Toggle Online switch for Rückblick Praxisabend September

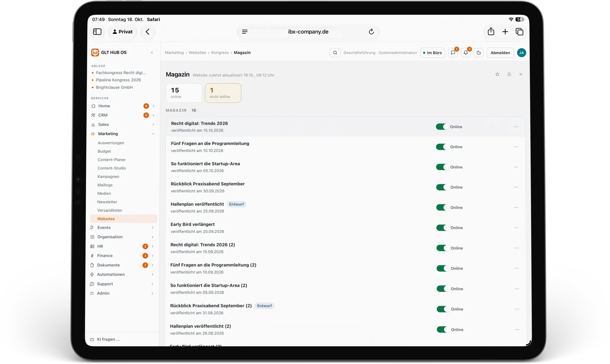[x=442, y=187]
